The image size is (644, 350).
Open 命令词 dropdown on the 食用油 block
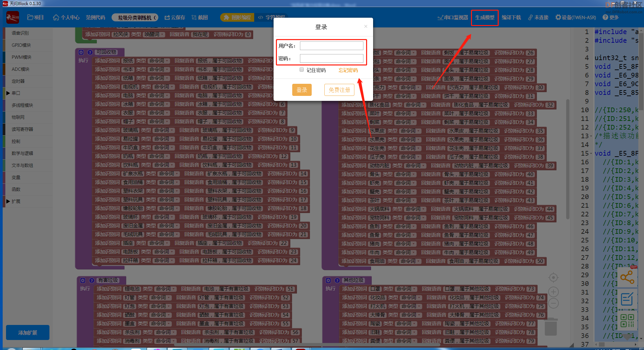[x=411, y=261]
